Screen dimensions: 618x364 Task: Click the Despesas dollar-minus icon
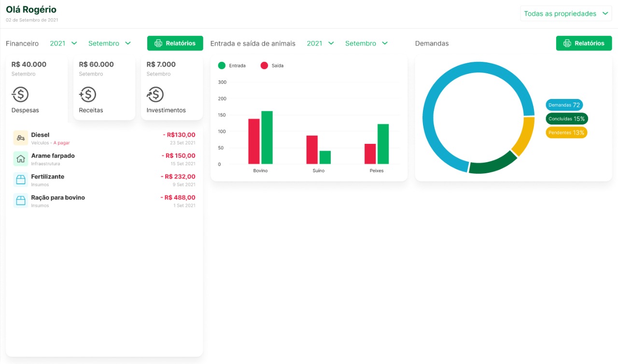[20, 94]
